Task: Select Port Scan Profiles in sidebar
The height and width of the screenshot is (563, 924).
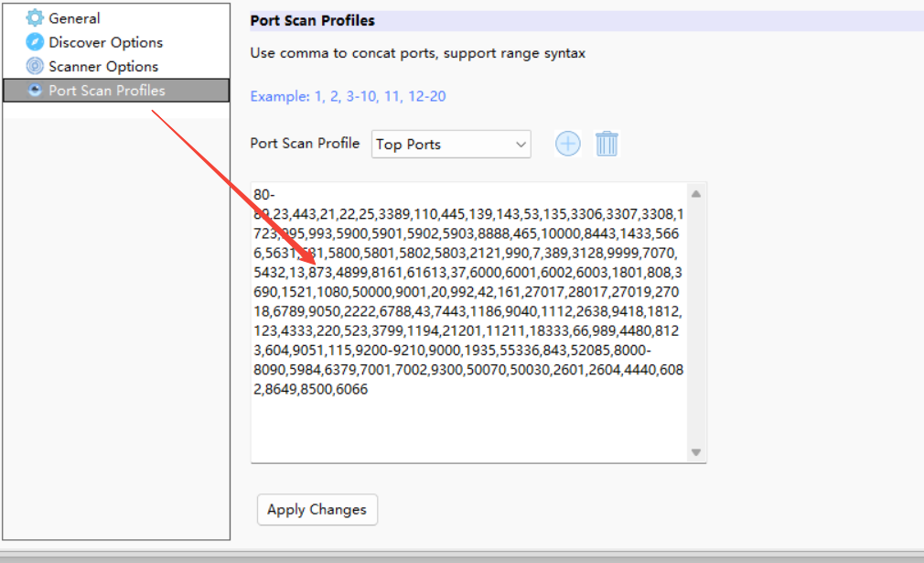Action: click(116, 91)
